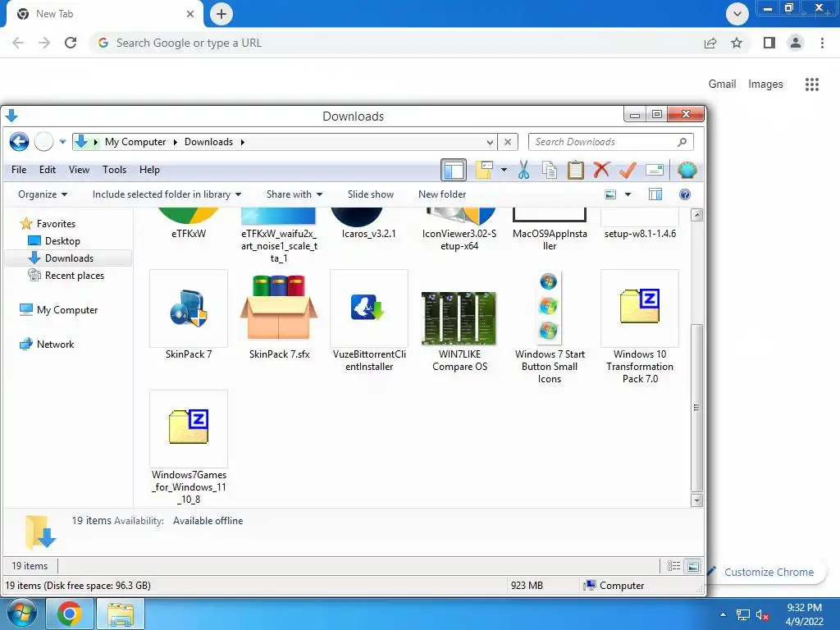Click the MacOS9AppInstaller file label
Screen dimensions: 840x630
[550, 240]
